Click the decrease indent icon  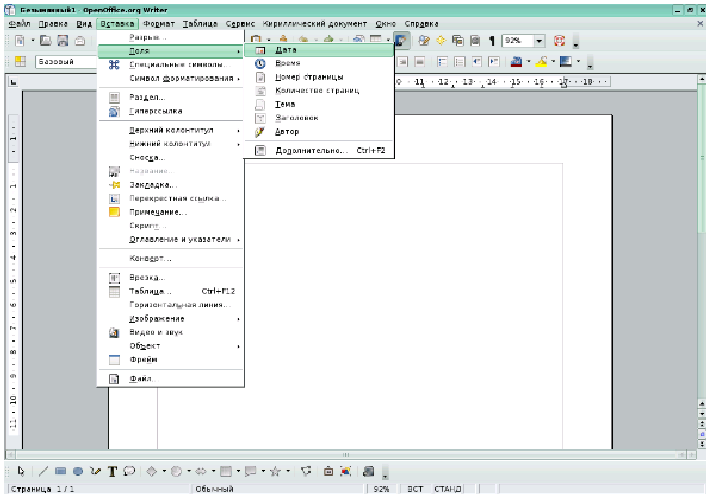(477, 62)
